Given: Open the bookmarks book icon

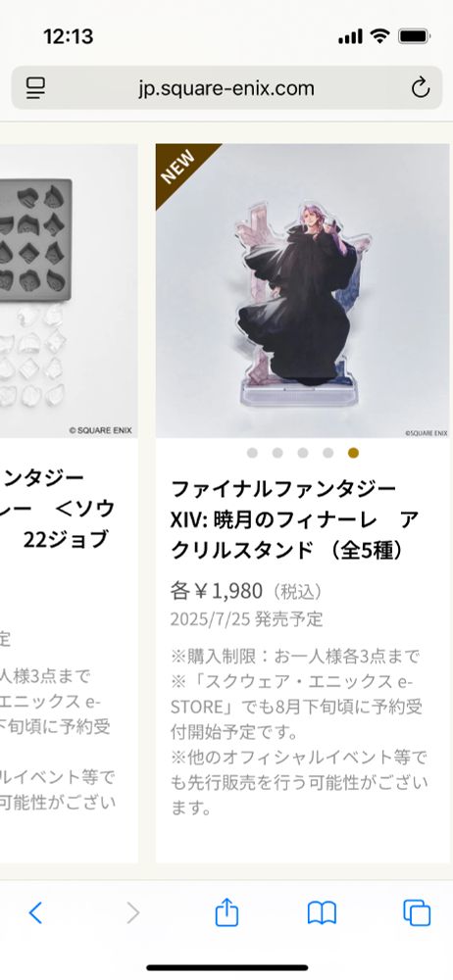Looking at the screenshot, I should (322, 913).
